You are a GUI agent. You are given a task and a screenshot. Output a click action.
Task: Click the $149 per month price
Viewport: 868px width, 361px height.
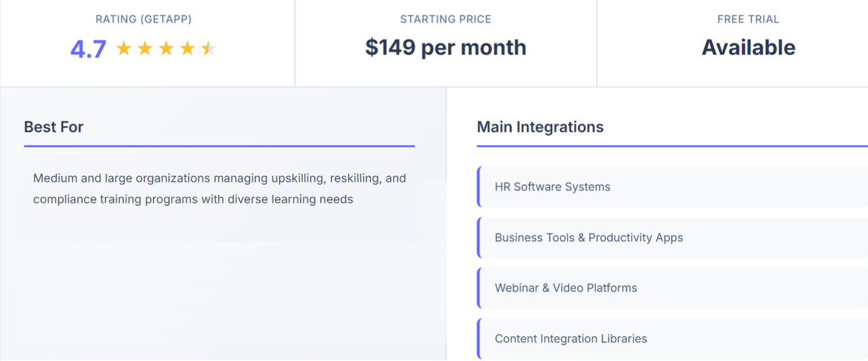[446, 48]
